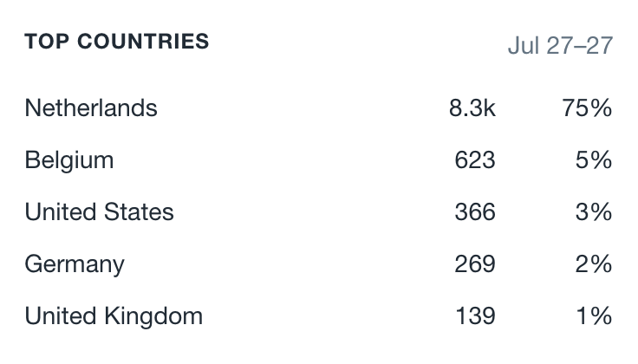Click the 366 views count
Image resolution: width=638 pixels, height=364 pixels.
coord(475,211)
